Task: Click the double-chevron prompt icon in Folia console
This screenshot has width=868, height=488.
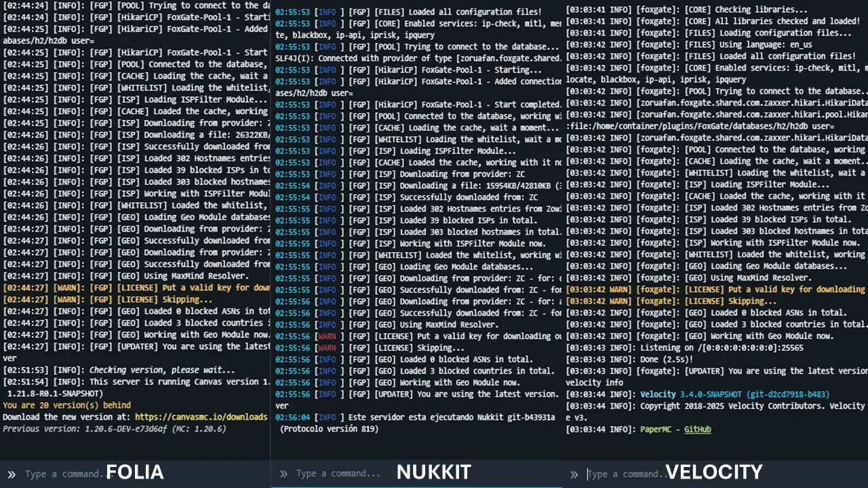Action: pyautogui.click(x=12, y=474)
